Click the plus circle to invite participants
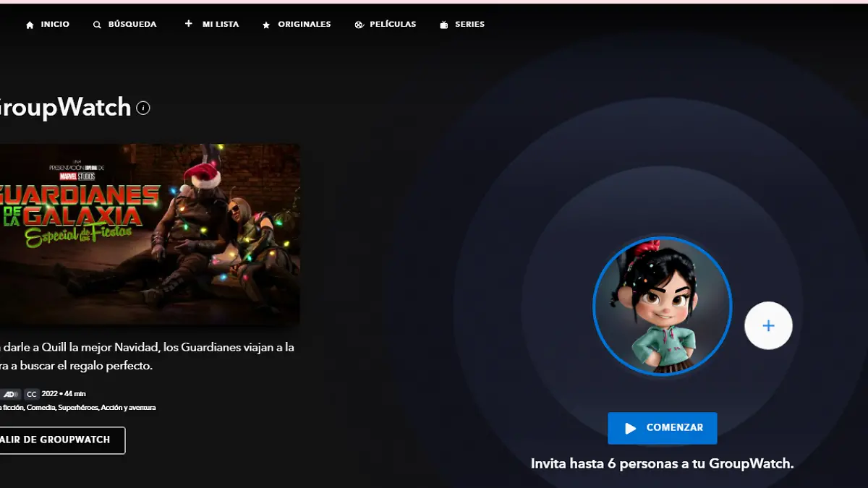 (x=768, y=325)
